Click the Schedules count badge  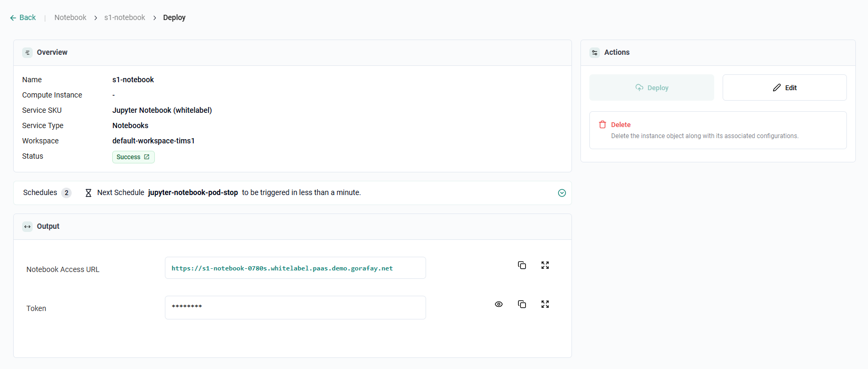coord(66,193)
